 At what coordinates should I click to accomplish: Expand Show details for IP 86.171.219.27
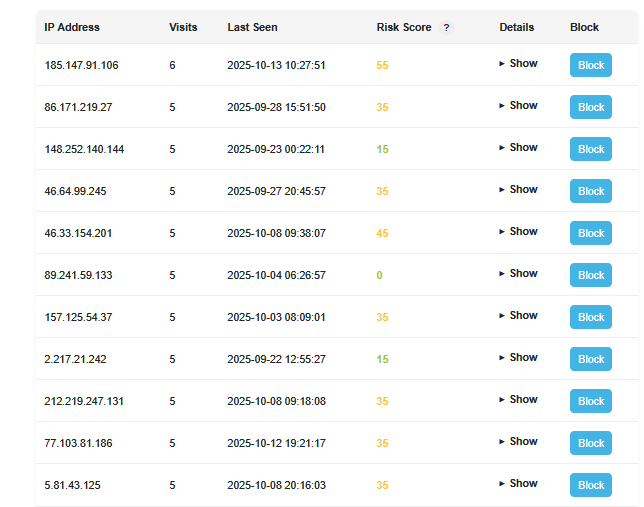tap(518, 106)
